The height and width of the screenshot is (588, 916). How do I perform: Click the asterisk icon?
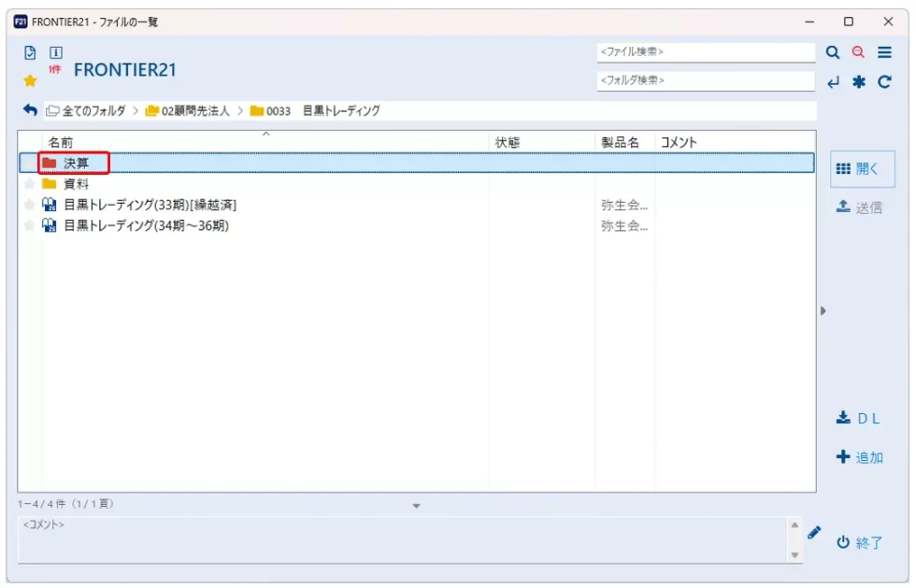859,82
